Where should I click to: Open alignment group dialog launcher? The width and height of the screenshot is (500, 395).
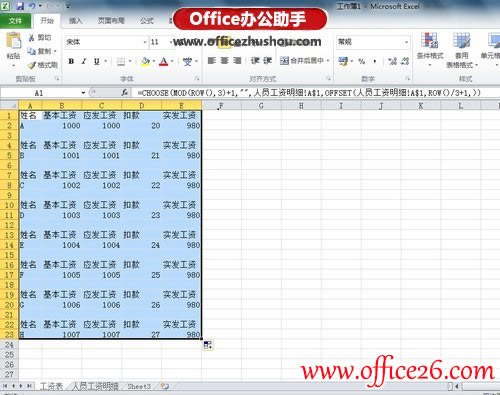(x=329, y=79)
